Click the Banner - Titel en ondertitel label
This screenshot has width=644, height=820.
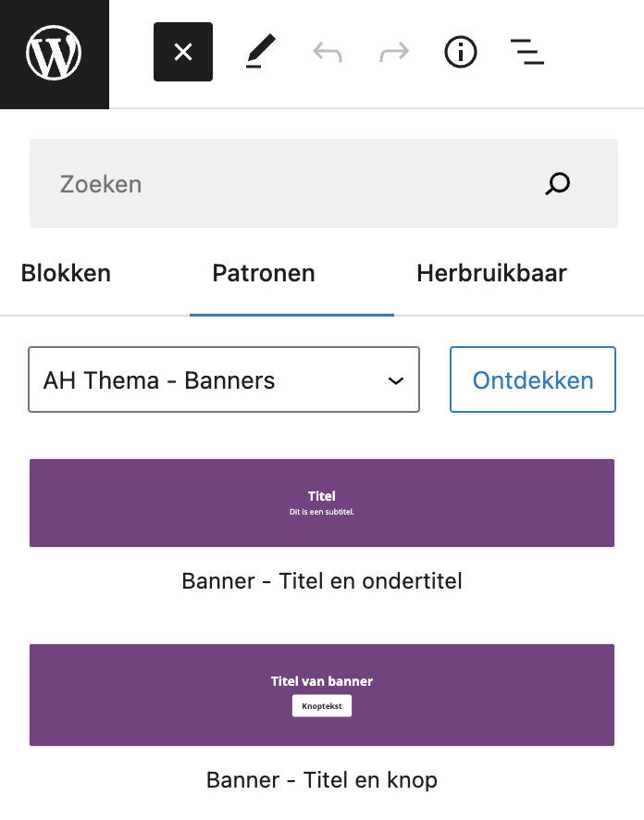click(x=322, y=581)
